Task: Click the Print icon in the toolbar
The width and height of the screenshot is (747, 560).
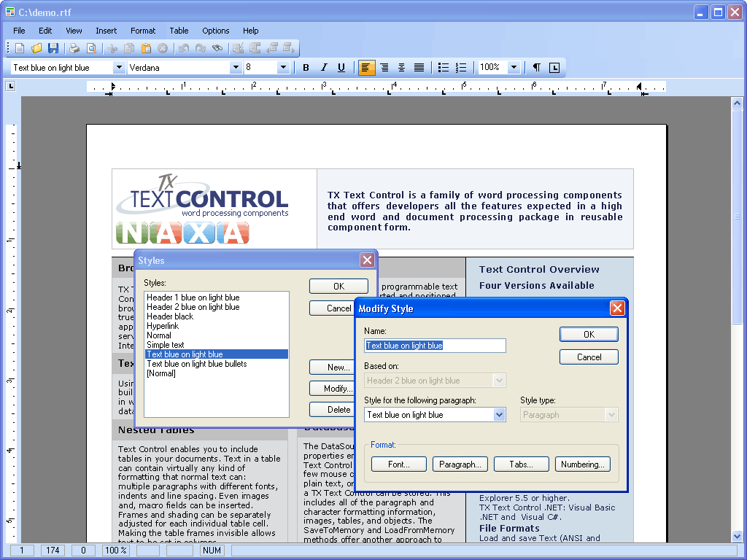Action: (x=74, y=49)
